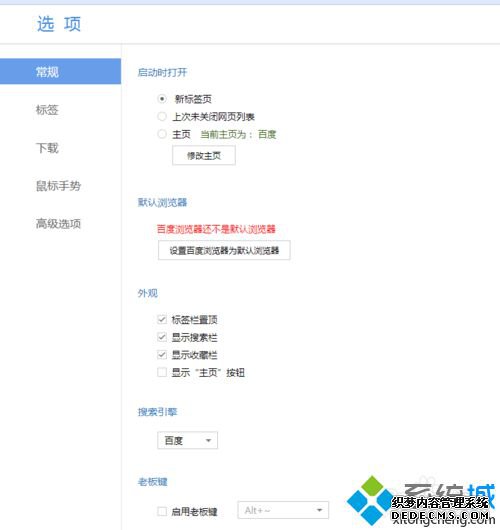This screenshot has height=530, width=500.
Task: Open the 鼠标手势 settings section
Action: coord(58,186)
